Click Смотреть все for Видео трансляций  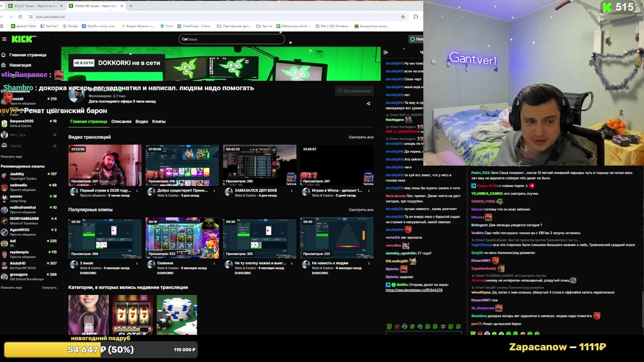(x=361, y=137)
